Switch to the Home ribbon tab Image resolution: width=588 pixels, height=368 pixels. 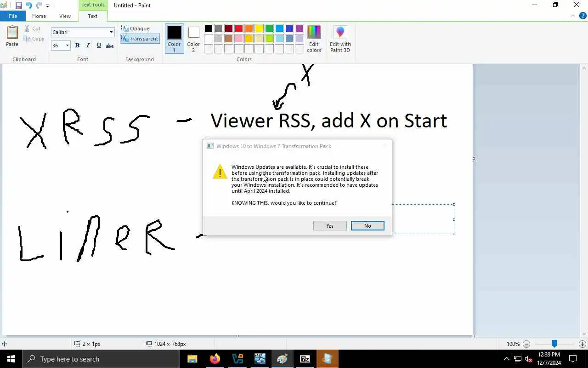[x=39, y=16]
